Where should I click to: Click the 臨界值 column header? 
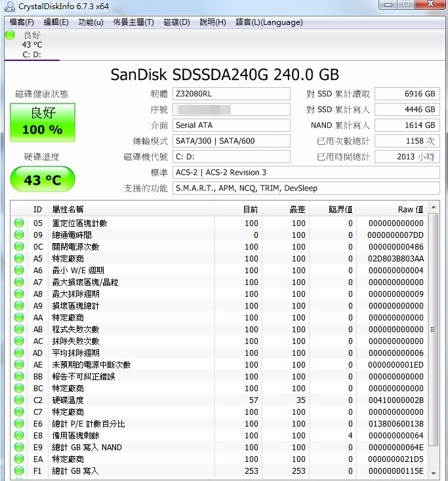pyautogui.click(x=333, y=210)
